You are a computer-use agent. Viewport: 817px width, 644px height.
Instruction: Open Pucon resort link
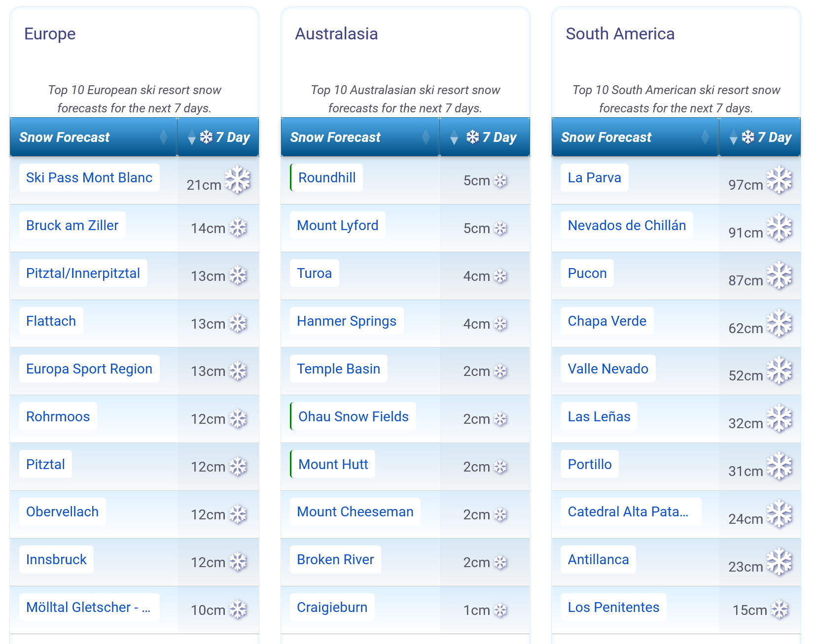[x=587, y=273]
